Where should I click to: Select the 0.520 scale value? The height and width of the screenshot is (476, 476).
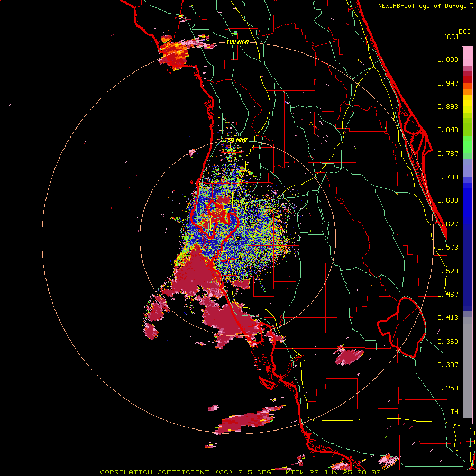448,271
